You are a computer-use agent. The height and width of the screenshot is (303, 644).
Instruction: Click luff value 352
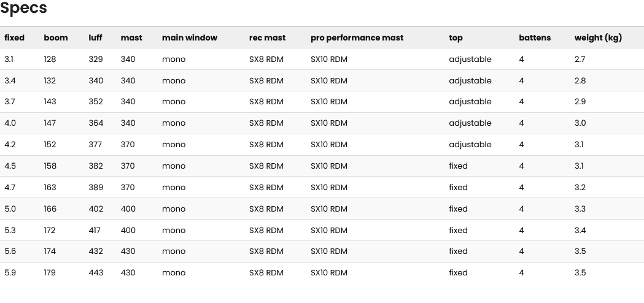(x=96, y=101)
